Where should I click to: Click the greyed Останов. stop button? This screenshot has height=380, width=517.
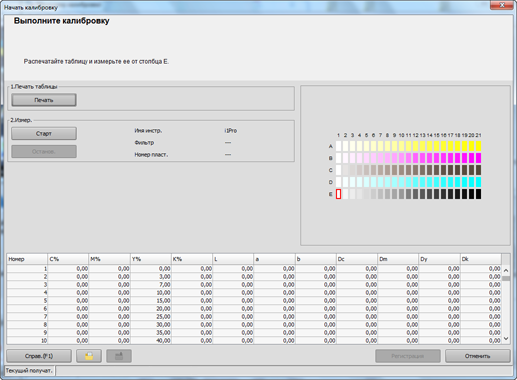click(x=44, y=151)
